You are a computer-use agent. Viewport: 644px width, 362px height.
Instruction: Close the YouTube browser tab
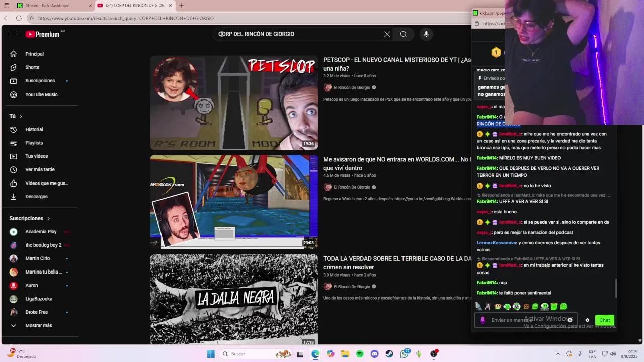click(x=170, y=6)
